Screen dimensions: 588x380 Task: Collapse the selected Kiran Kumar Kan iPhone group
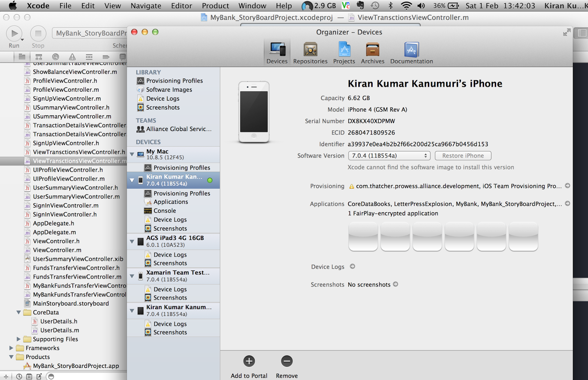(132, 180)
